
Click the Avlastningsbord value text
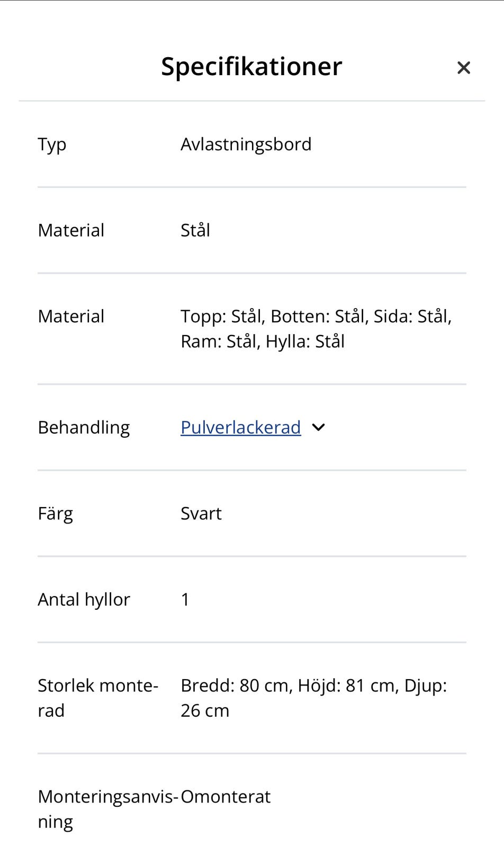[246, 144]
